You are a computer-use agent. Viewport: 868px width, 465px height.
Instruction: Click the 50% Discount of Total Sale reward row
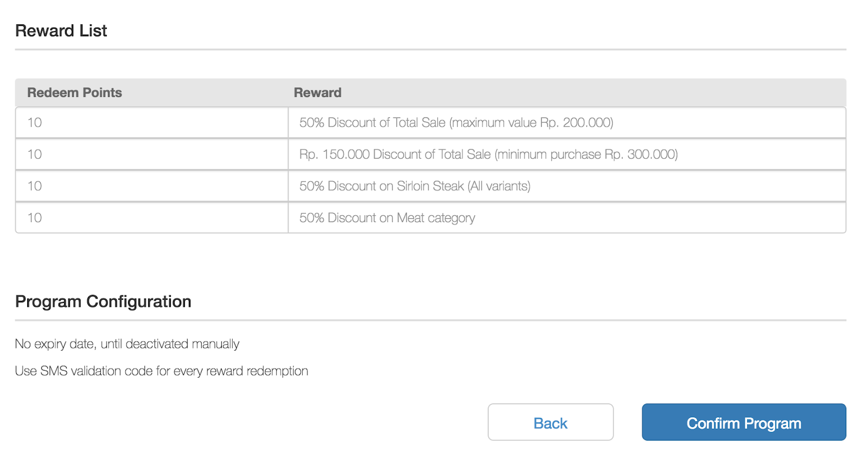[456, 122]
